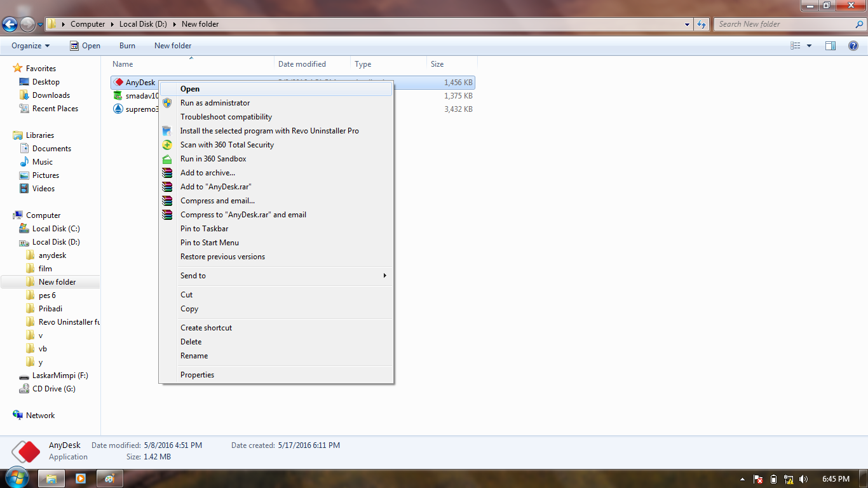
Task: Open the Help question mark icon
Action: coord(853,46)
